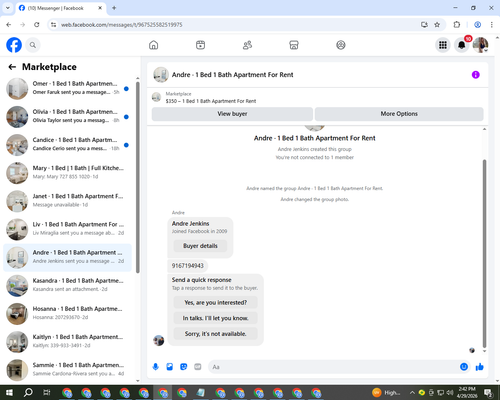
Task: Open the taskbar clock and date
Action: (x=467, y=393)
